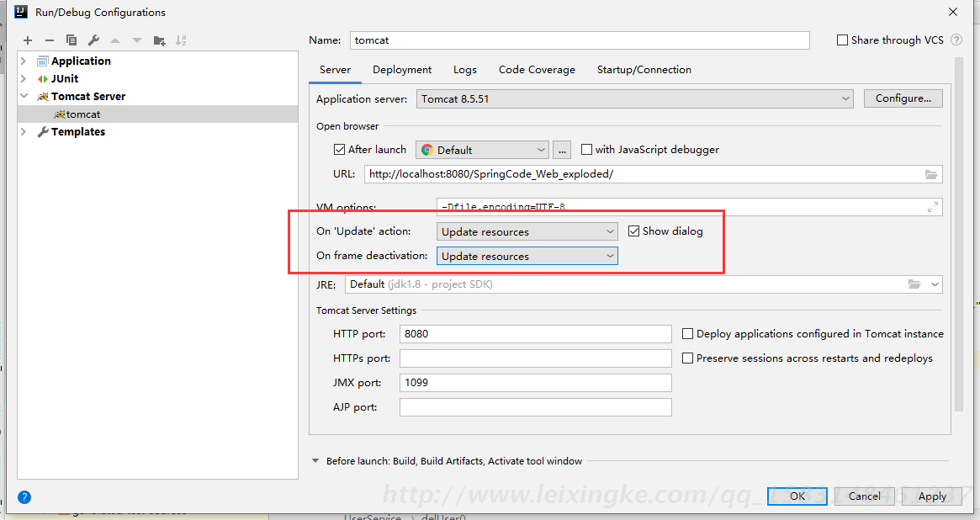The image size is (980, 520).
Task: Select the Application tree item
Action: coord(81,61)
